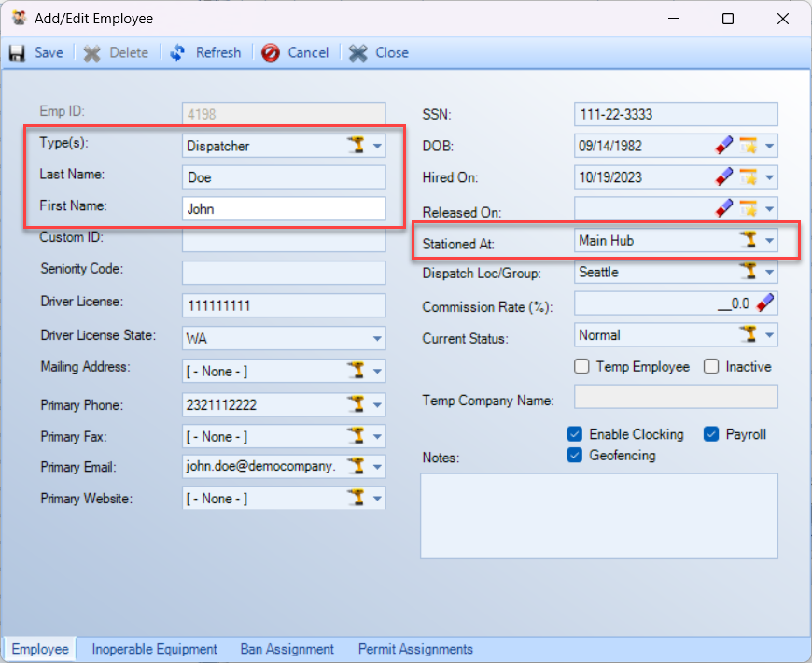
Task: Click the Delete X icon in toolbar
Action: 92,53
